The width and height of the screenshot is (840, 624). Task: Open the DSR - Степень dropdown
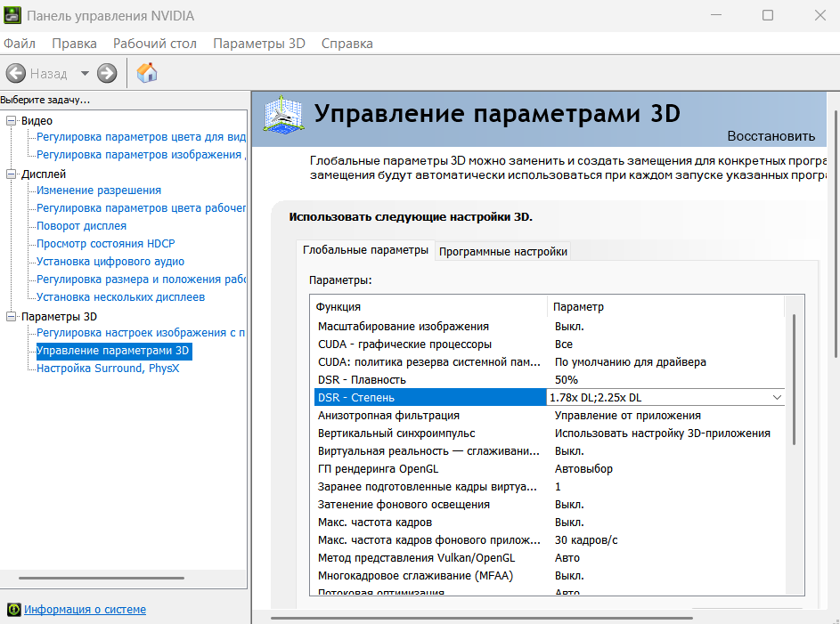(776, 397)
